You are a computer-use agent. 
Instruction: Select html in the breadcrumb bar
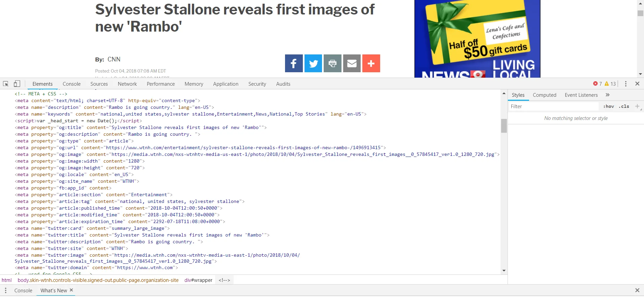pyautogui.click(x=7, y=280)
